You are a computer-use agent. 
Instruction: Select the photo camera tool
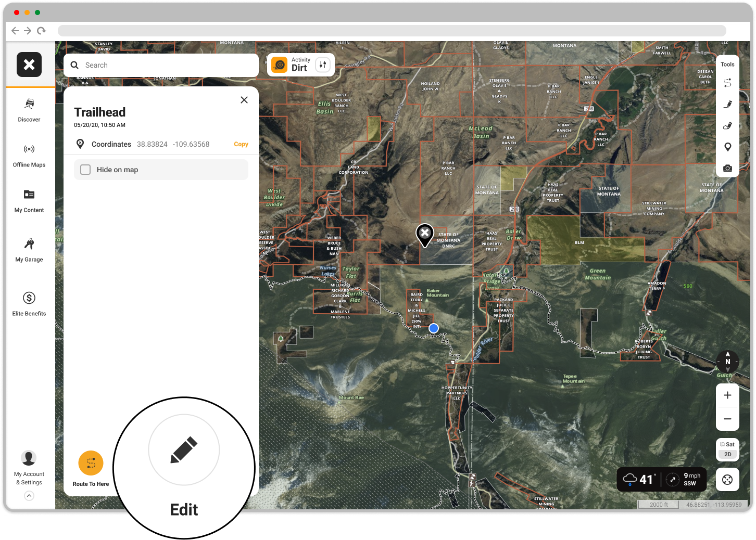(728, 168)
